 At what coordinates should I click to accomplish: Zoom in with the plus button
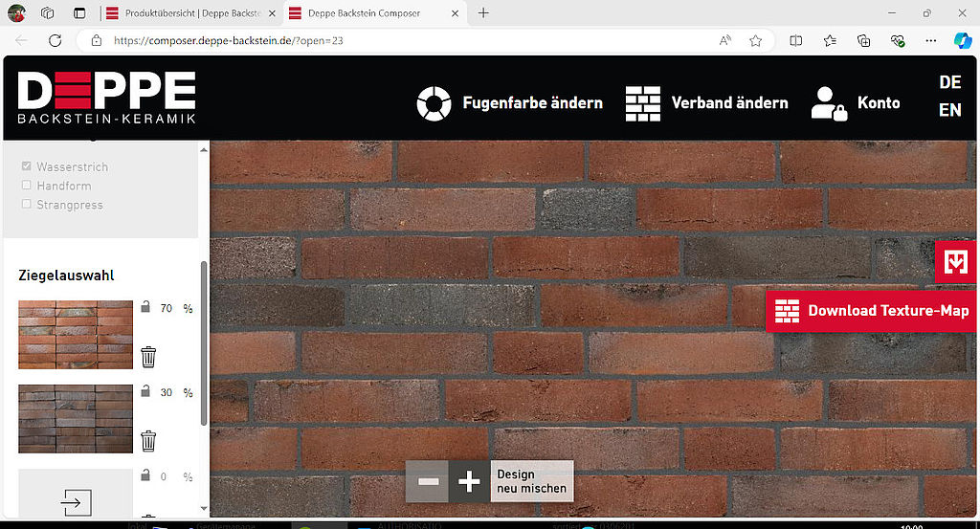click(469, 481)
